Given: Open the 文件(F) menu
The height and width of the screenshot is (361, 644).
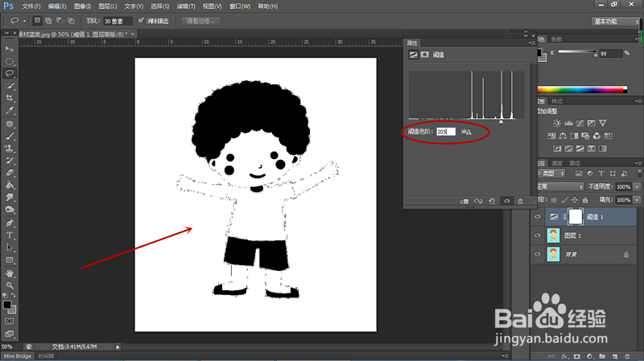Looking at the screenshot, I should tap(31, 6).
